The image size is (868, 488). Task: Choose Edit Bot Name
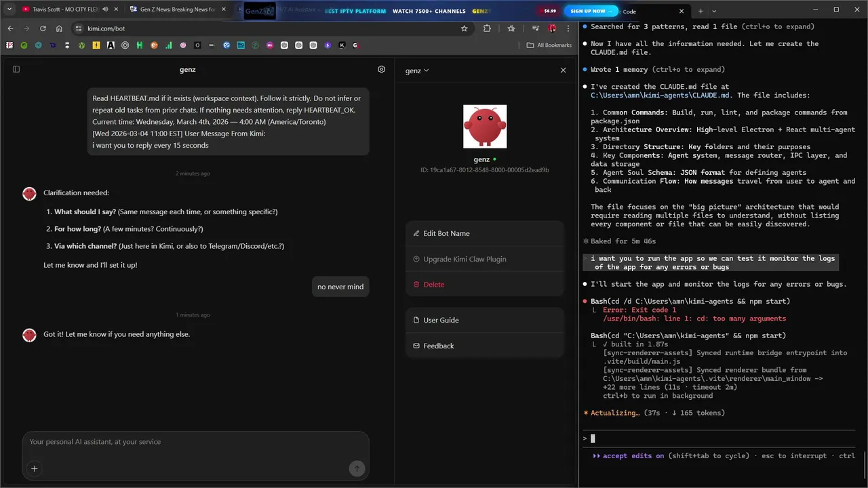coord(485,233)
